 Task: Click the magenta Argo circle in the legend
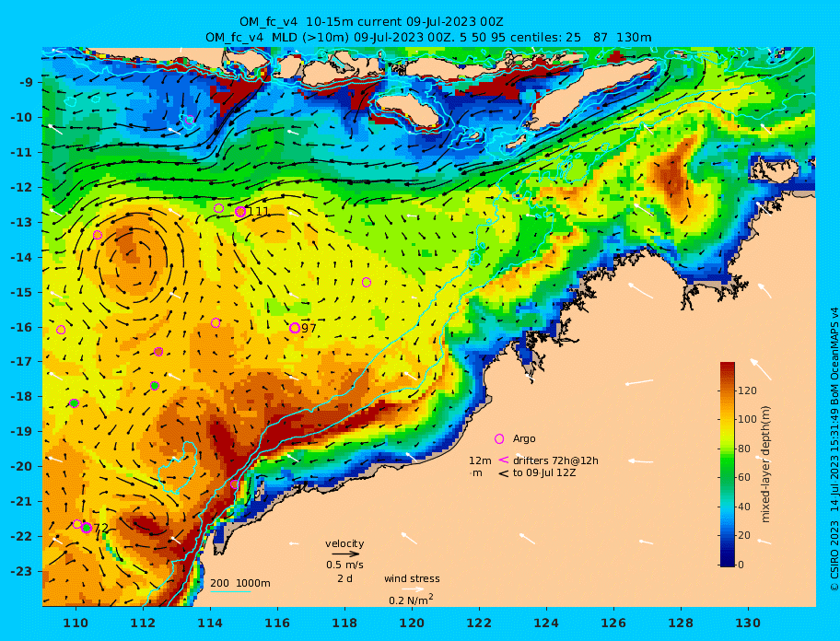click(x=499, y=439)
